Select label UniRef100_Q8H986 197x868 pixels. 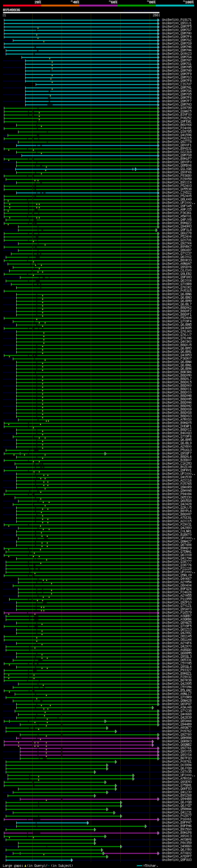click(x=177, y=738)
